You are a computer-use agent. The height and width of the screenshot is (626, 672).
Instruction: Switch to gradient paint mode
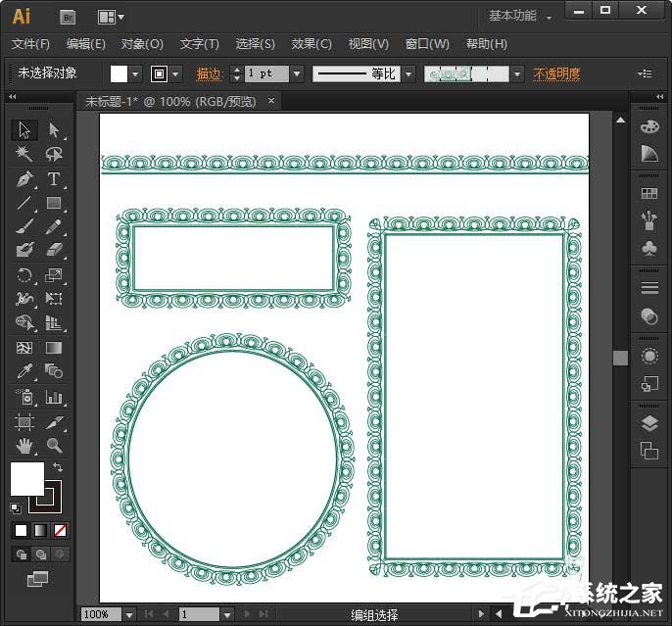click(40, 530)
